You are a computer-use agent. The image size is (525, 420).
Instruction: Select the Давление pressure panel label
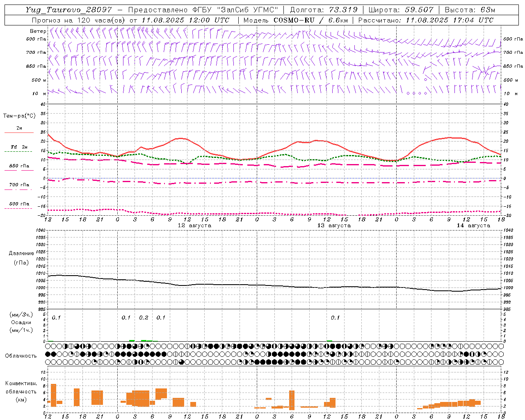pos(21,253)
